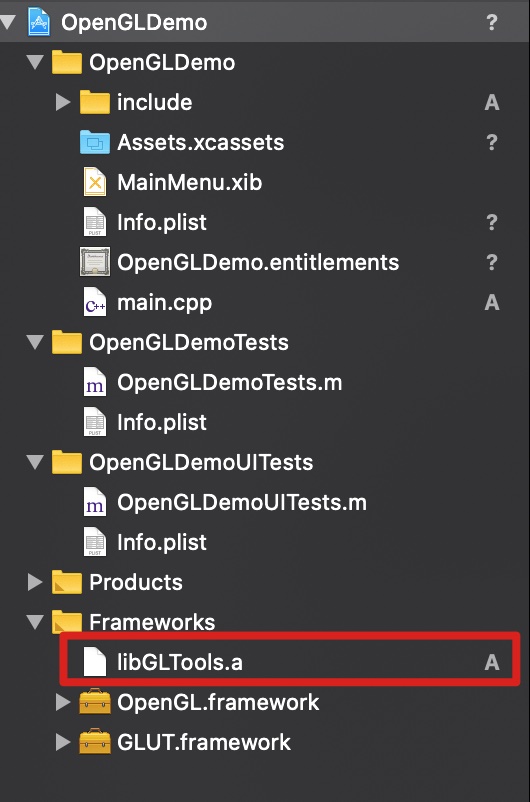The width and height of the screenshot is (530, 802).
Task: Expand the include folder
Action: point(62,102)
